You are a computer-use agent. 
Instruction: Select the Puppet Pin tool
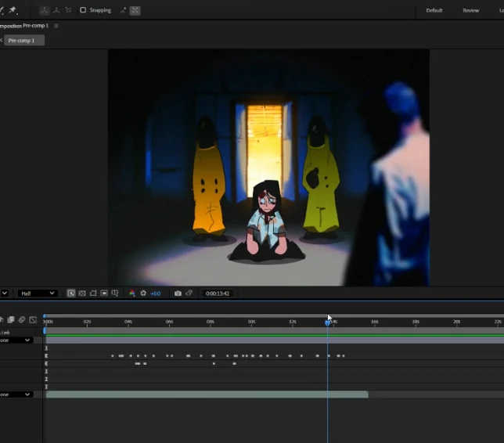tap(13, 10)
